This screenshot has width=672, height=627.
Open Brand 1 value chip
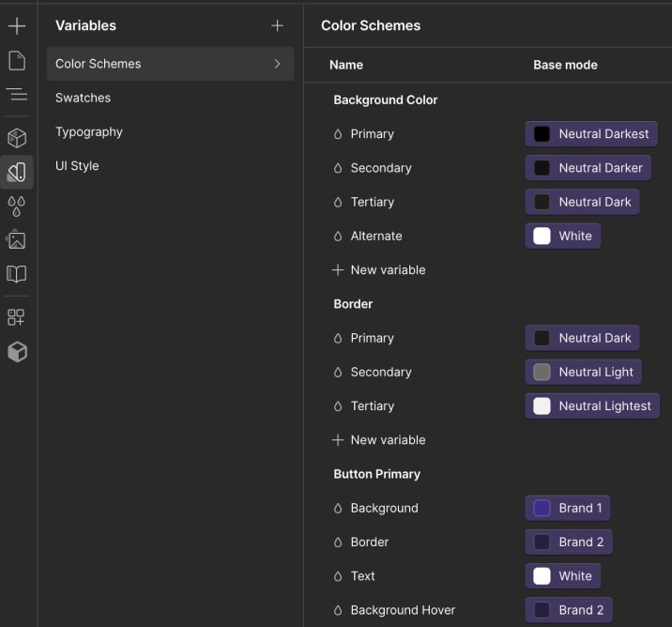pos(568,509)
